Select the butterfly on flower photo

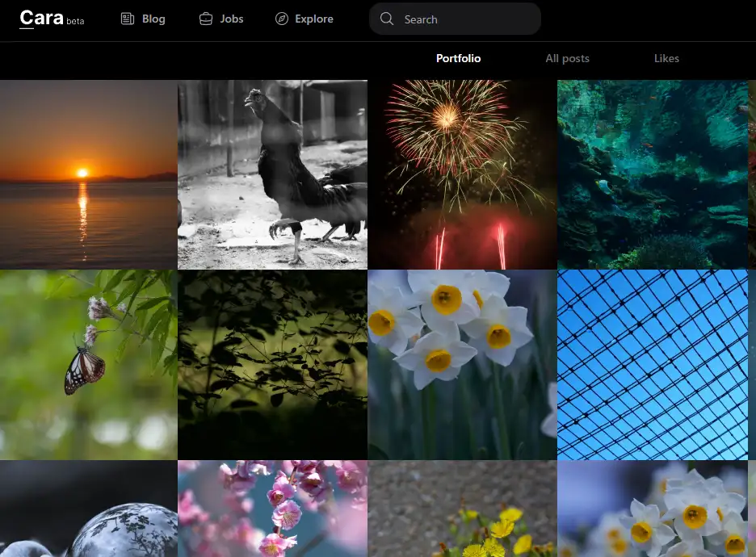click(x=88, y=365)
